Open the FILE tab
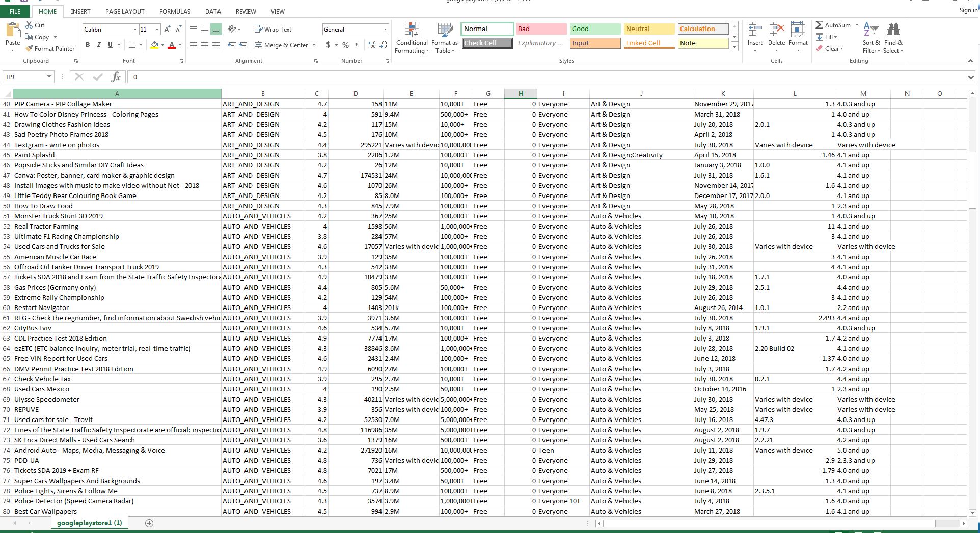Viewport: 980px width, 533px height. pos(15,11)
